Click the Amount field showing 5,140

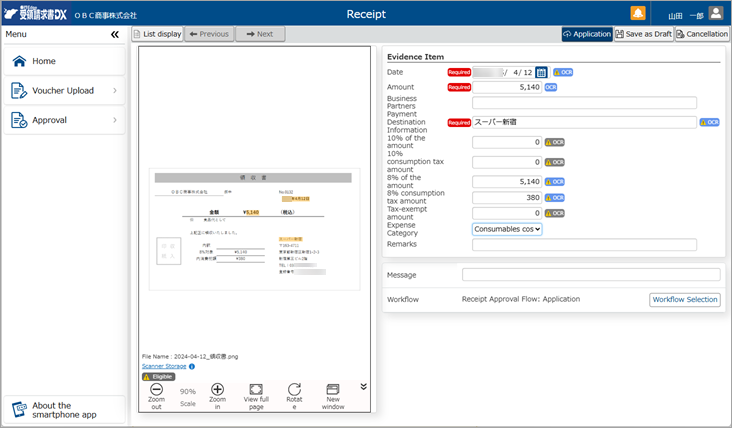(x=507, y=87)
